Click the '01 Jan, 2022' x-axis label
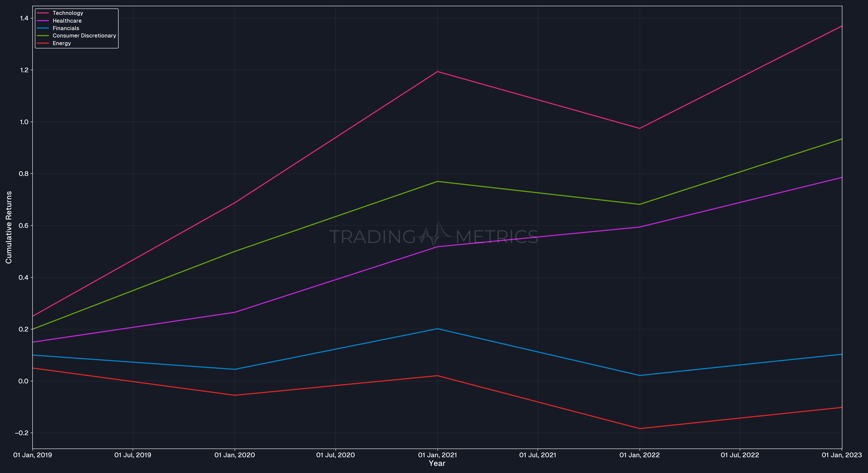The width and height of the screenshot is (868, 473). tap(640, 455)
